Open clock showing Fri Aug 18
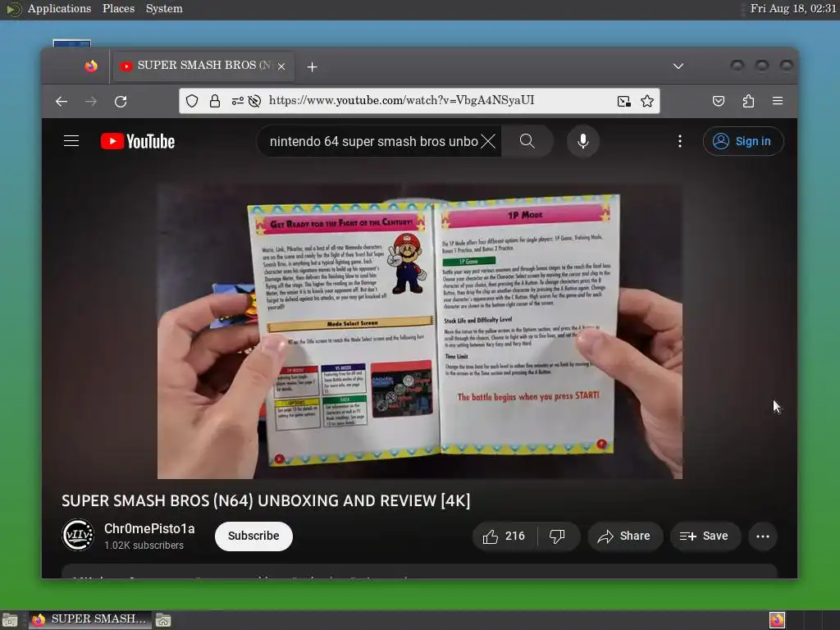The image size is (840, 630). 793,8
